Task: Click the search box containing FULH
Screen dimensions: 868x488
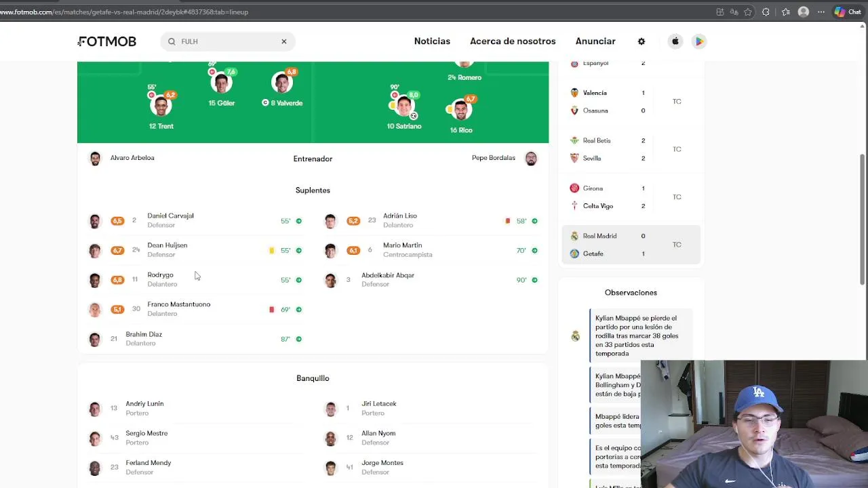Action: [228, 41]
